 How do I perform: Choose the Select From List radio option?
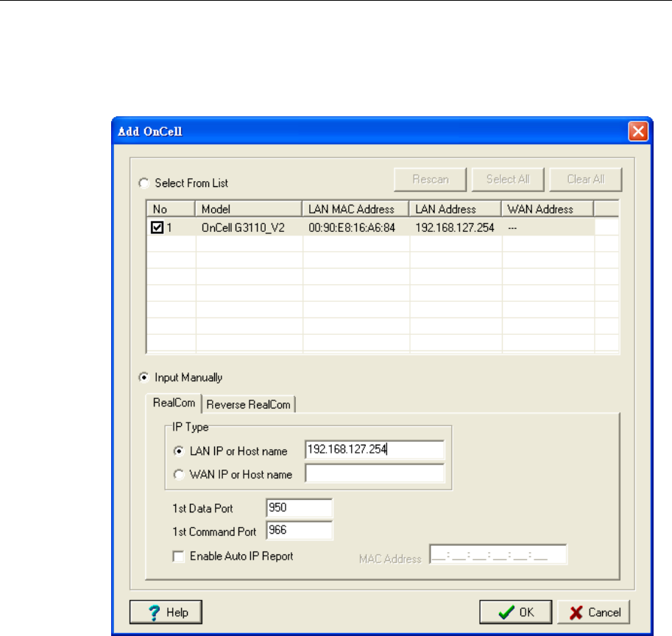pos(145,183)
